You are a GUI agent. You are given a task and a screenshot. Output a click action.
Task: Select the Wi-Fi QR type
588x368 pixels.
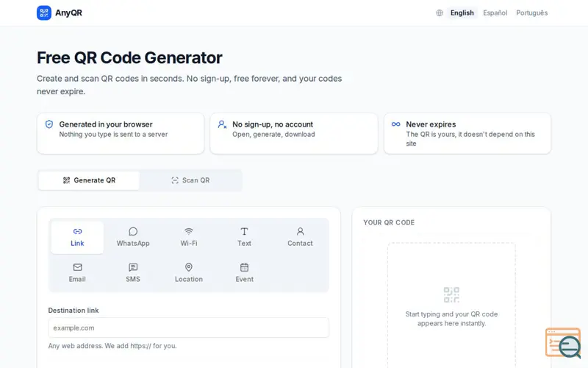[x=189, y=237]
